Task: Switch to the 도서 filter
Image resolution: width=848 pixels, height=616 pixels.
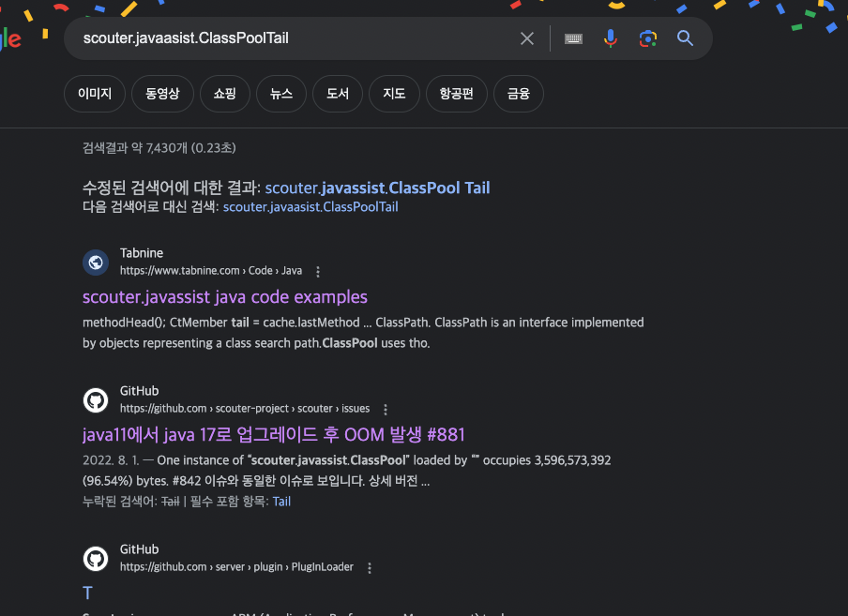Action: (338, 94)
